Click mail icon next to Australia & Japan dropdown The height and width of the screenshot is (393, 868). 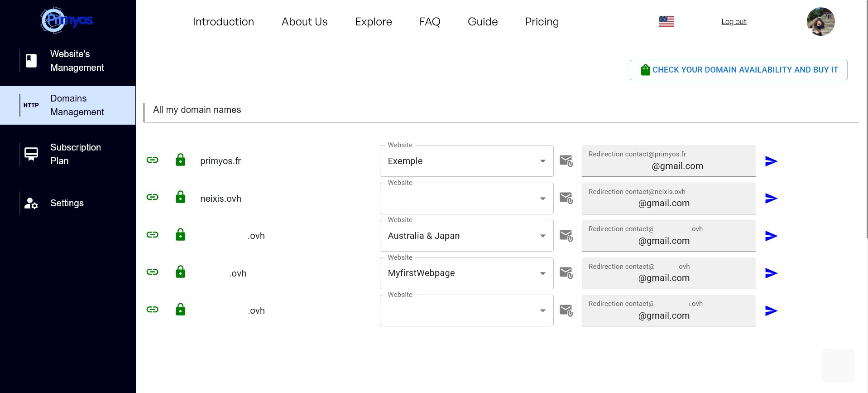point(566,236)
